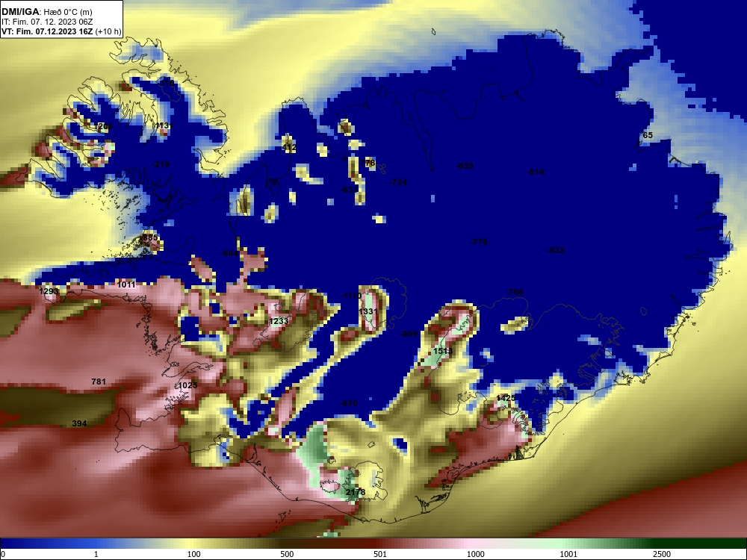Click the map value 1131
The height and width of the screenshot is (560, 747).
coord(164,125)
